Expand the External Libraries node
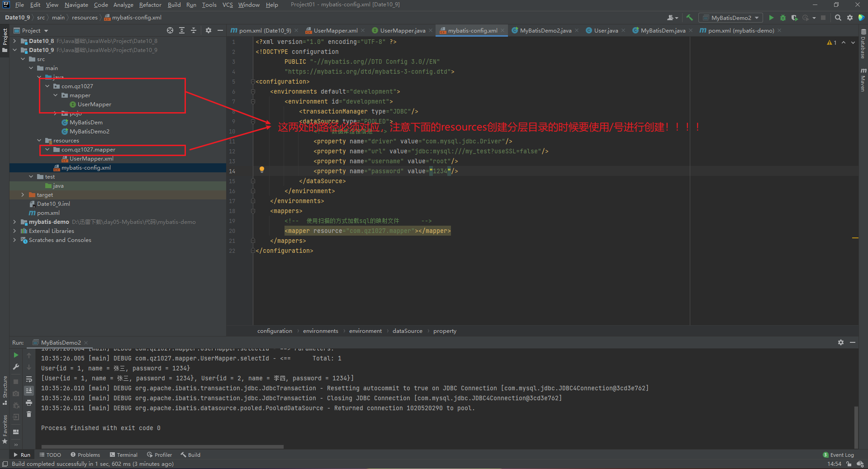 [15, 231]
